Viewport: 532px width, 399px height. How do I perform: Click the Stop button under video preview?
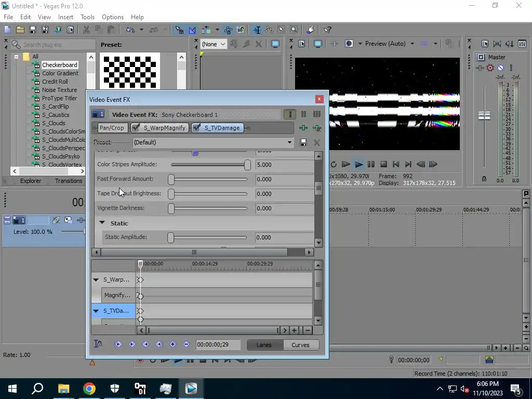coord(384,165)
